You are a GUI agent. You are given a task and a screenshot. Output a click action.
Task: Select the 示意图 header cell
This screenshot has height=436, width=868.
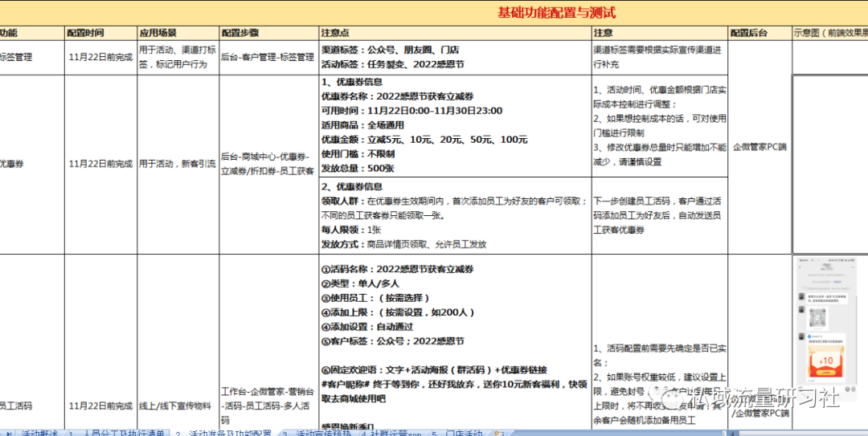[x=830, y=33]
